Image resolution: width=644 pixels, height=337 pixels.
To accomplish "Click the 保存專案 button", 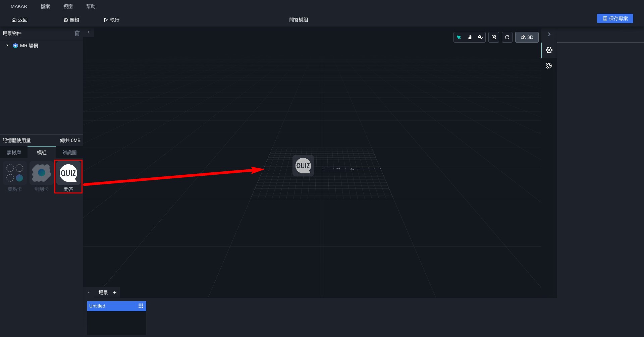I will click(x=615, y=18).
